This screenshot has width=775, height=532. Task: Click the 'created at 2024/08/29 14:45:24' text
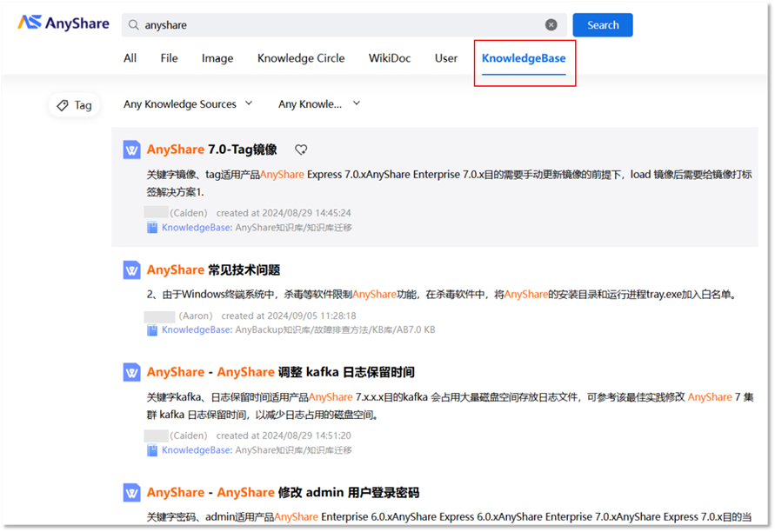[284, 213]
